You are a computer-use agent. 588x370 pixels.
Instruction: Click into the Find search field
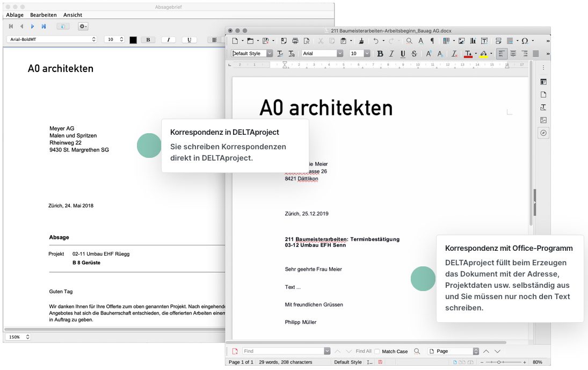pos(282,351)
